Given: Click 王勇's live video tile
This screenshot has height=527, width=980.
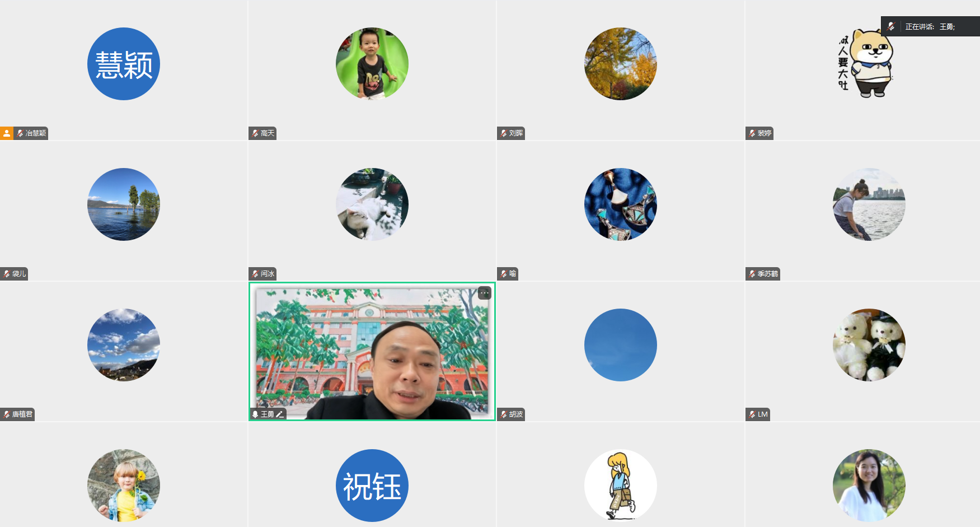Looking at the screenshot, I should click(372, 351).
